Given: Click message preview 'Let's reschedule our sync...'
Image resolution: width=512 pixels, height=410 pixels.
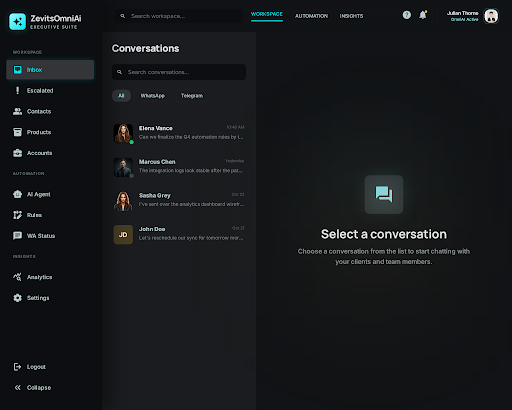Looking at the screenshot, I should pos(191,238).
